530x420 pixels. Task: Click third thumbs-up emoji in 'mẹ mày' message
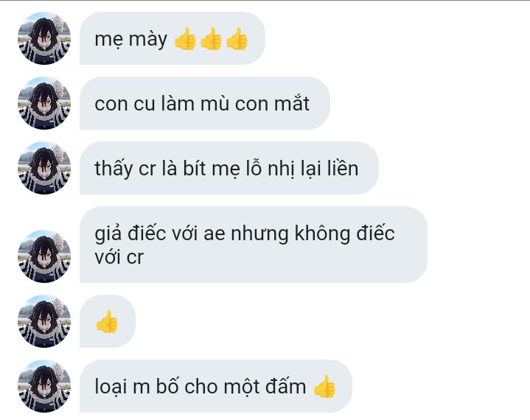click(237, 38)
